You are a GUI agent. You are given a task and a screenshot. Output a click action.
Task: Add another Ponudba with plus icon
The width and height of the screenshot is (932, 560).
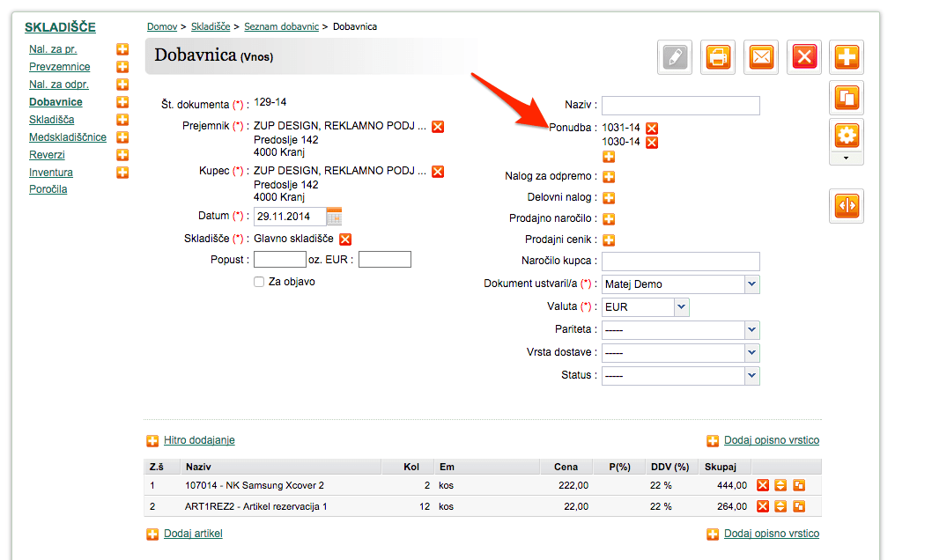(609, 157)
